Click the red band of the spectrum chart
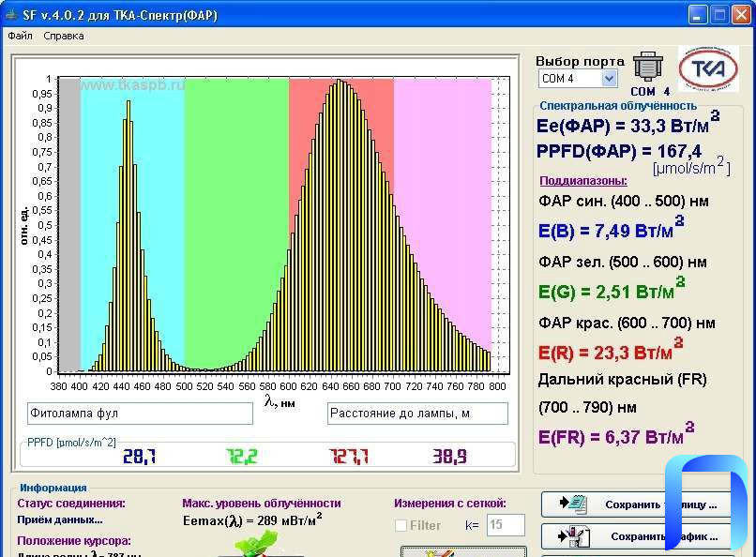The height and width of the screenshot is (557, 756). pos(341,224)
